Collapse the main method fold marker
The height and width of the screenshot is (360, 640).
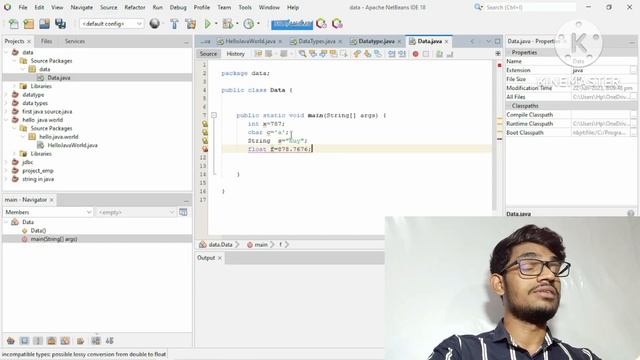click(214, 116)
